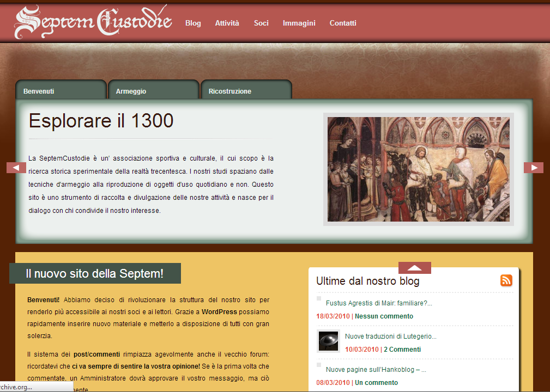Go to the Contatti page
Image resolution: width=550 pixels, height=392 pixels.
click(x=343, y=23)
